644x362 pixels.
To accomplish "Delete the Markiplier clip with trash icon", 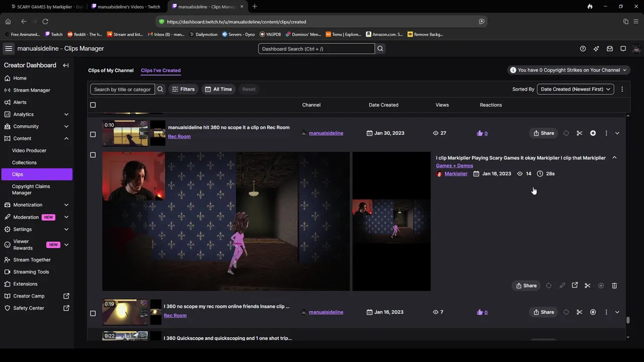I will 614,286.
